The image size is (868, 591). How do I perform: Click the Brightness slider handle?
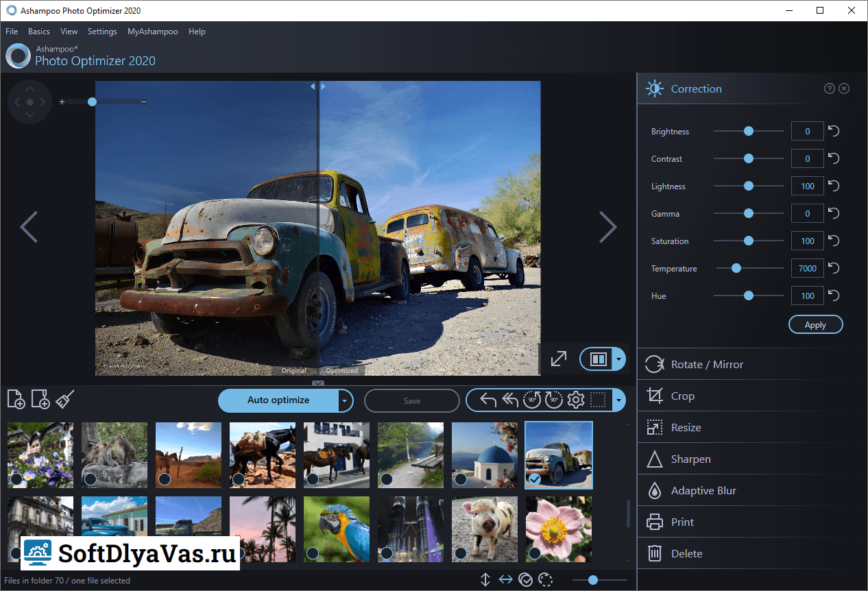pos(749,131)
